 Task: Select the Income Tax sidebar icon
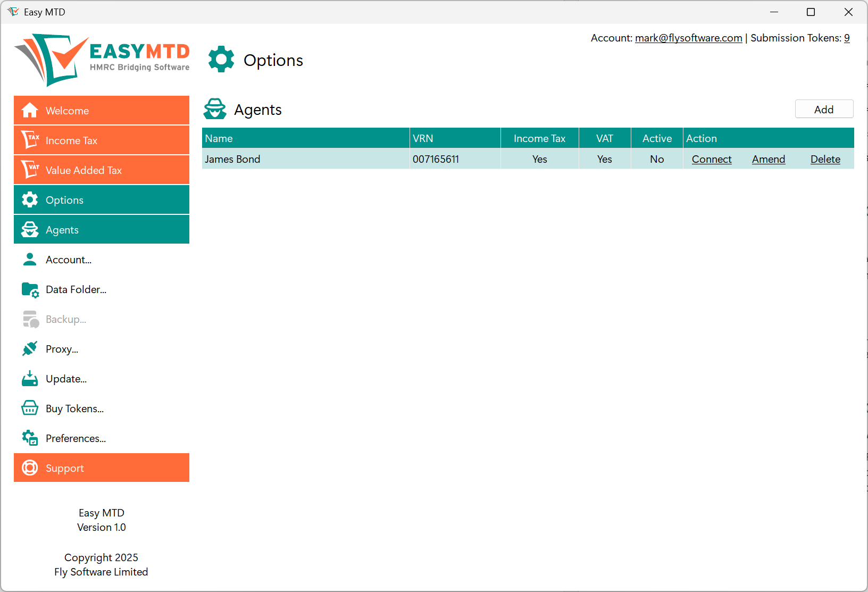[x=30, y=139]
